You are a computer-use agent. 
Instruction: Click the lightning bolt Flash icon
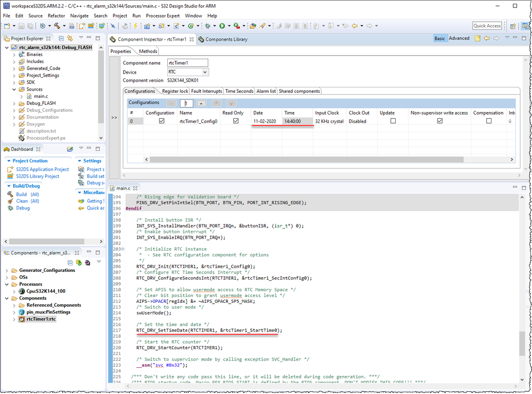point(136,26)
